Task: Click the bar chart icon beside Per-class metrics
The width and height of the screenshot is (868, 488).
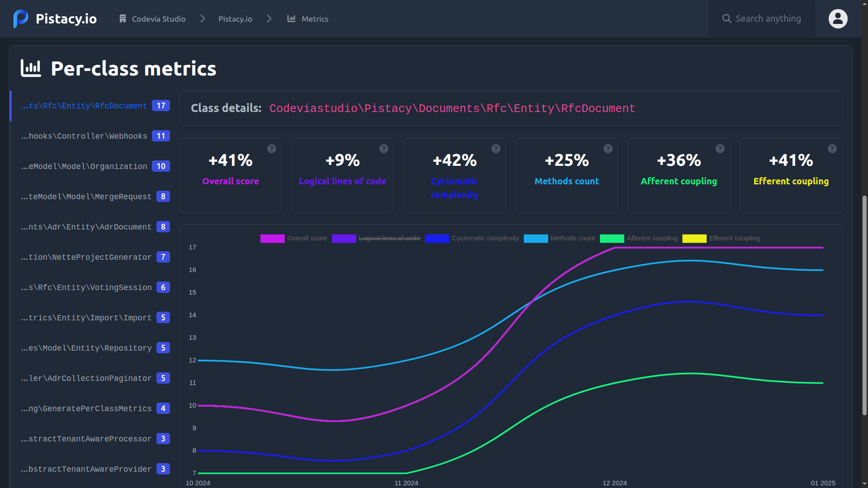Action: tap(31, 69)
